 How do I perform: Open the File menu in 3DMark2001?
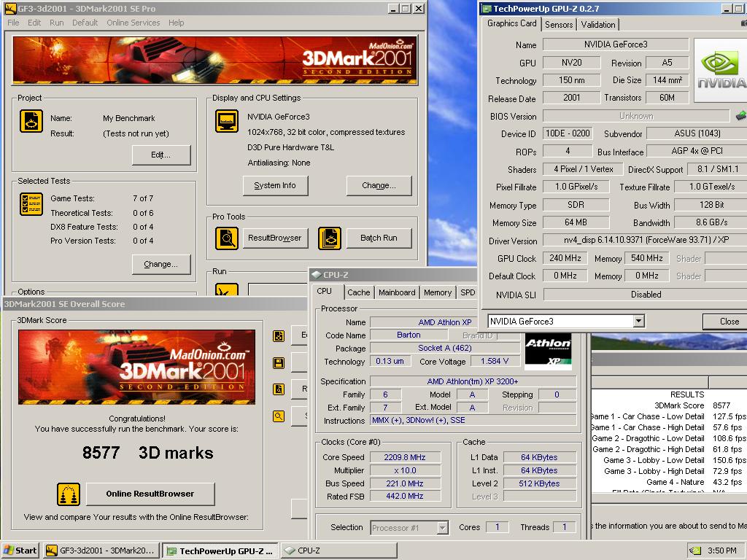coord(13,23)
